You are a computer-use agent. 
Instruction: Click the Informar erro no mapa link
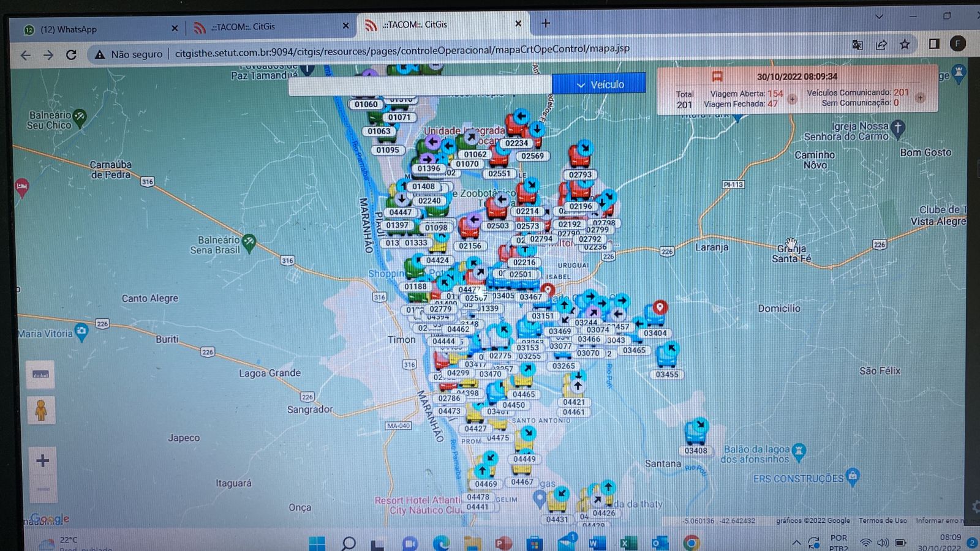946,520
